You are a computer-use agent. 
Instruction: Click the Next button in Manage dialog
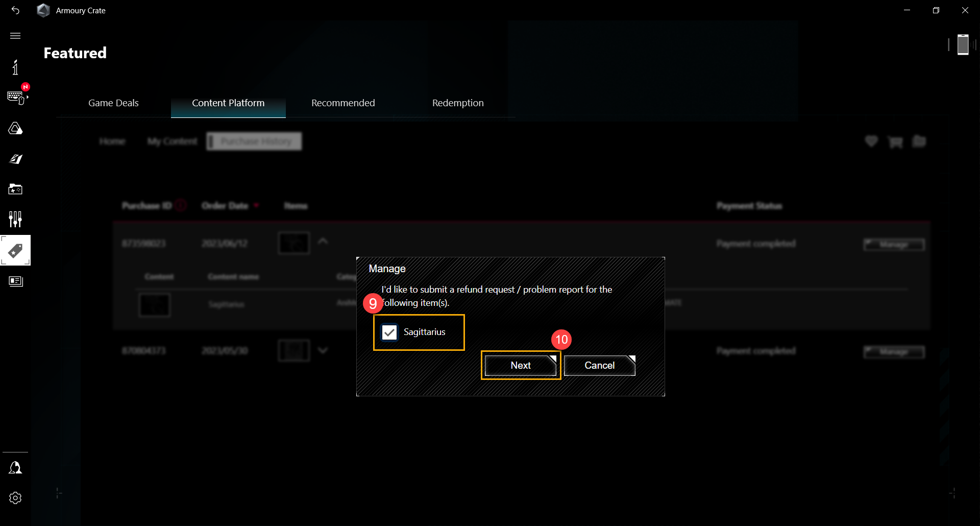(521, 365)
